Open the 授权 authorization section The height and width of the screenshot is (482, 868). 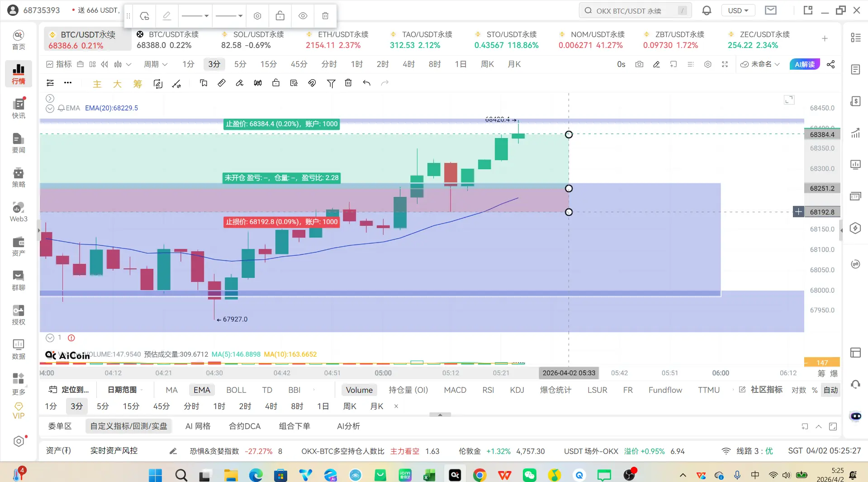click(x=19, y=315)
